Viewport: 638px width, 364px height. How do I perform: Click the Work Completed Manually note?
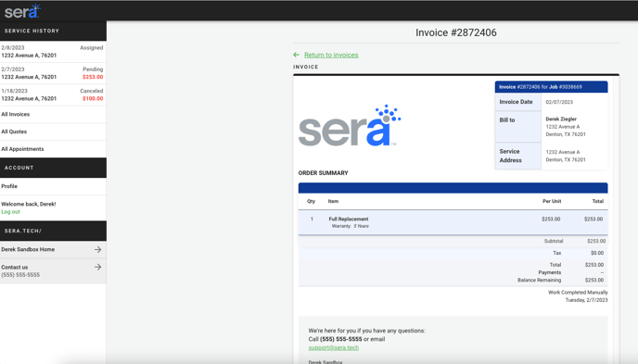point(578,292)
